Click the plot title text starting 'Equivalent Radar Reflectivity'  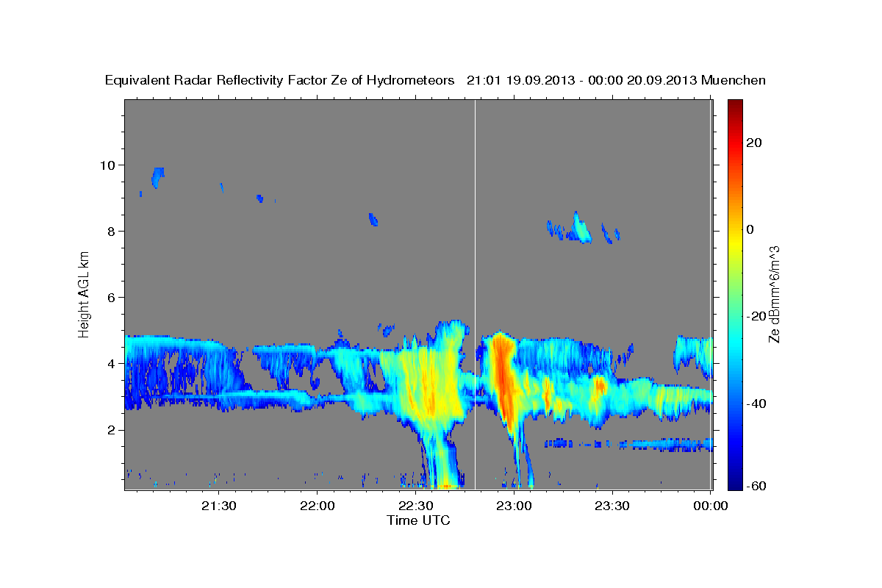(x=435, y=81)
